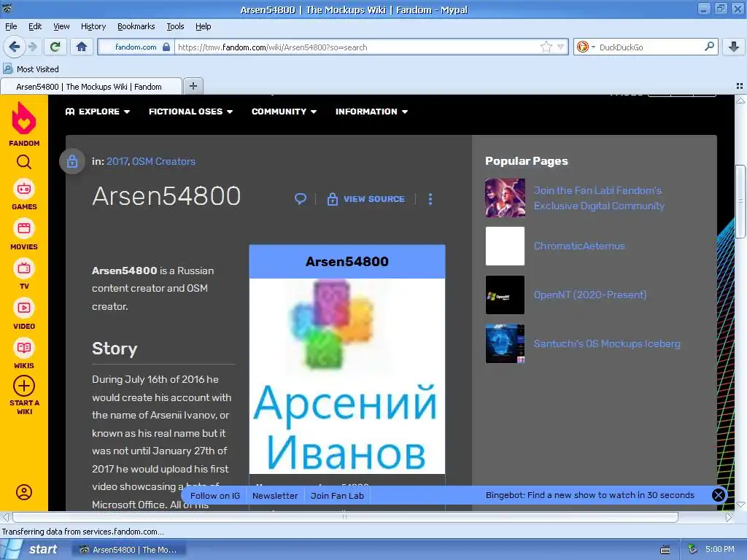Open the Most Visited bookmarks folder
The height and width of the screenshot is (560, 747).
(x=31, y=69)
